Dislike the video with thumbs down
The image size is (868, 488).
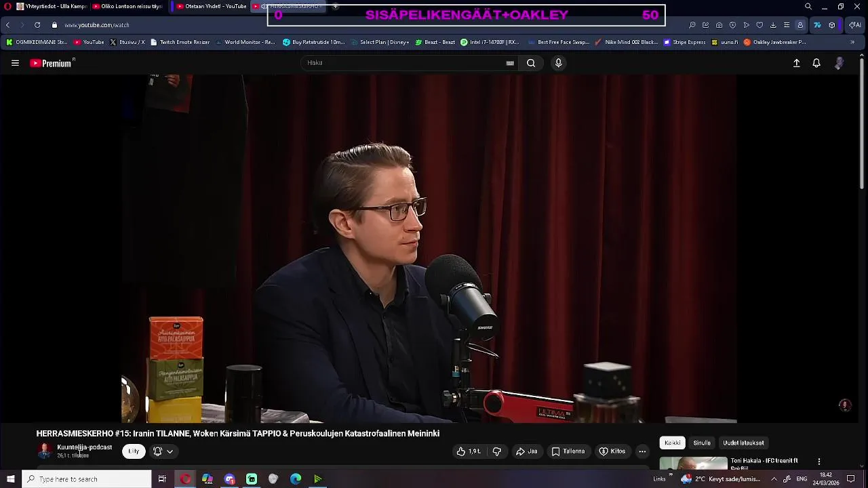pos(497,451)
